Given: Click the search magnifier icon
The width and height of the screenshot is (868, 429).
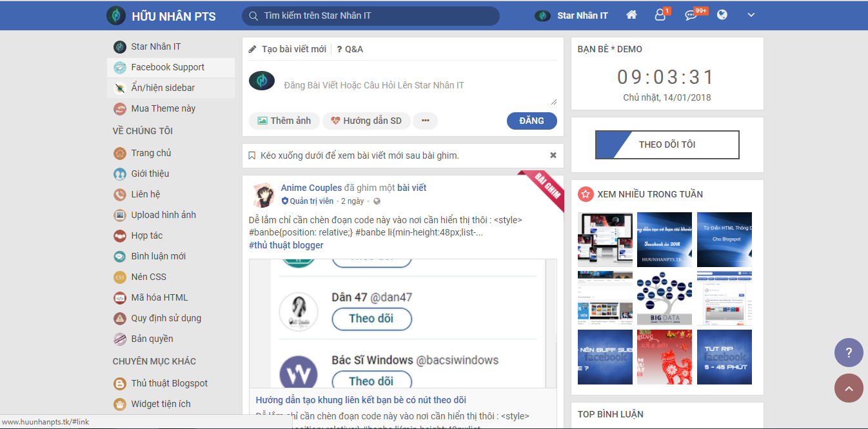Looking at the screenshot, I should tap(253, 15).
